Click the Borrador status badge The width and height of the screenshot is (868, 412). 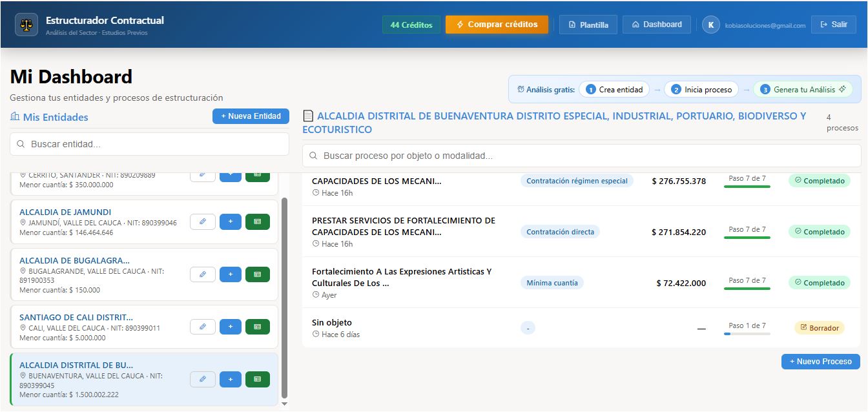[820, 328]
